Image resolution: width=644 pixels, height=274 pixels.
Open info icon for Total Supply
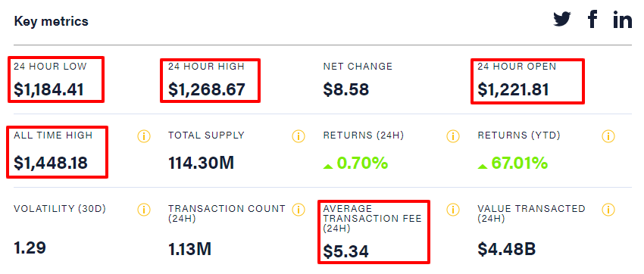[299, 136]
